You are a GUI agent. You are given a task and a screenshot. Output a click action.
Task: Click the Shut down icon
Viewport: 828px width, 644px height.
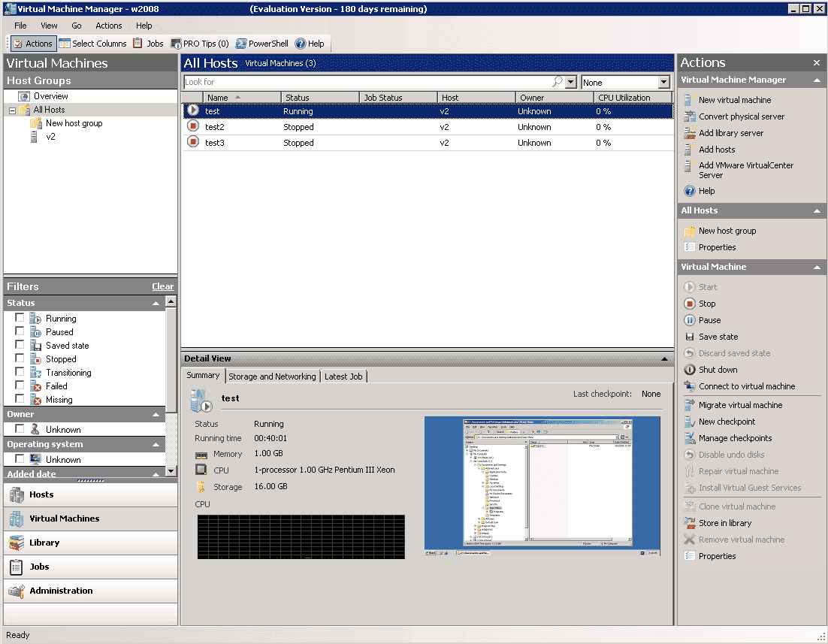pos(689,369)
